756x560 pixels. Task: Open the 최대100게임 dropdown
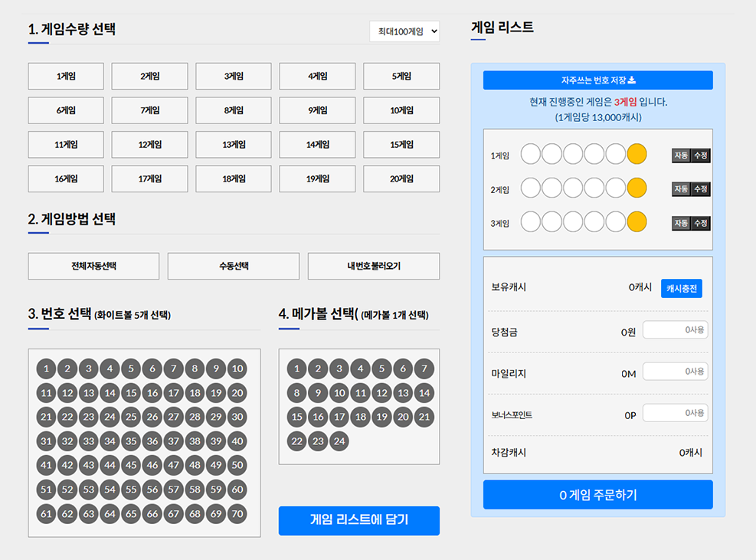point(404,31)
